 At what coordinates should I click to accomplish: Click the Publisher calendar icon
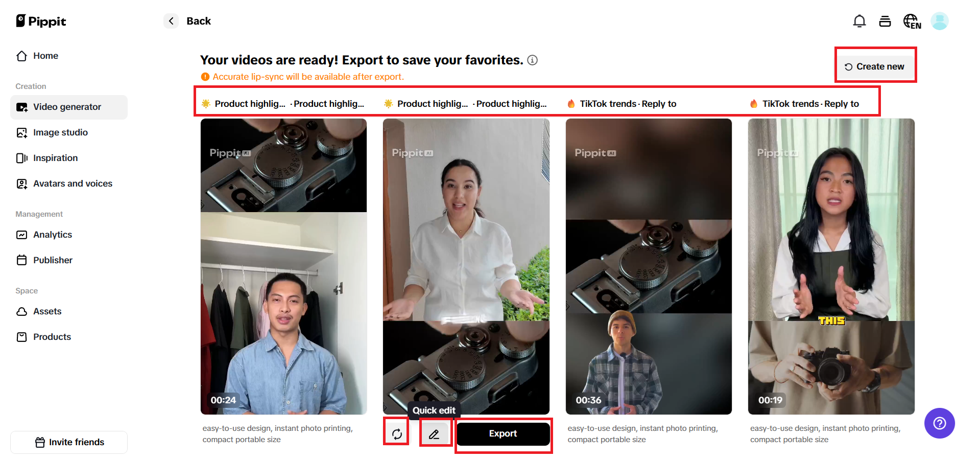21,260
